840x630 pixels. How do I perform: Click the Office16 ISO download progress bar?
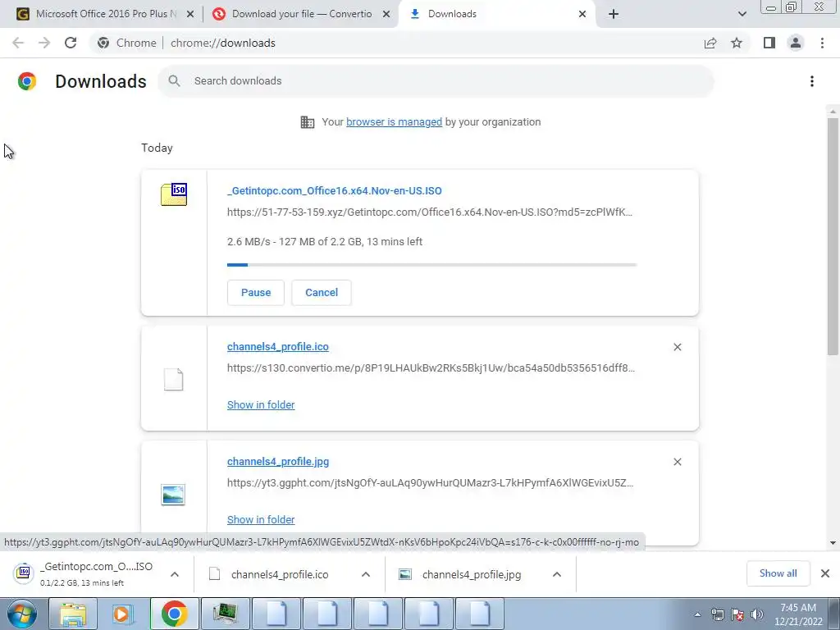click(431, 265)
